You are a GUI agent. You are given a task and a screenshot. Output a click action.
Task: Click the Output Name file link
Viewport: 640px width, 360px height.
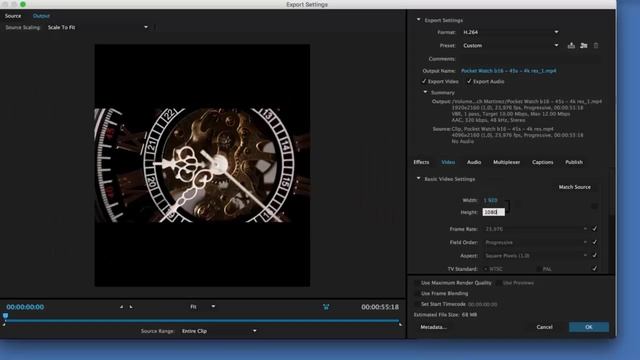coord(509,71)
